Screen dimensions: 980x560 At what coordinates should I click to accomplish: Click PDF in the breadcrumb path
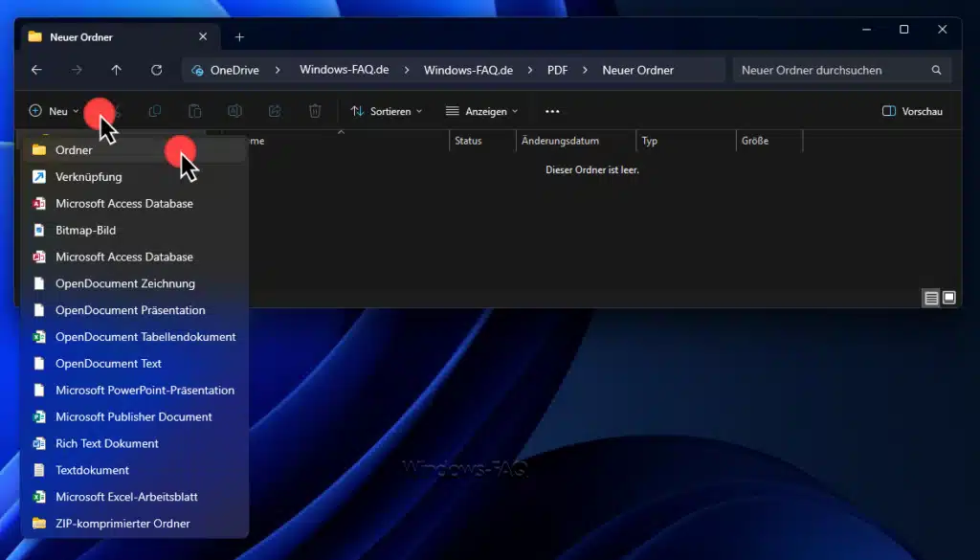point(558,70)
